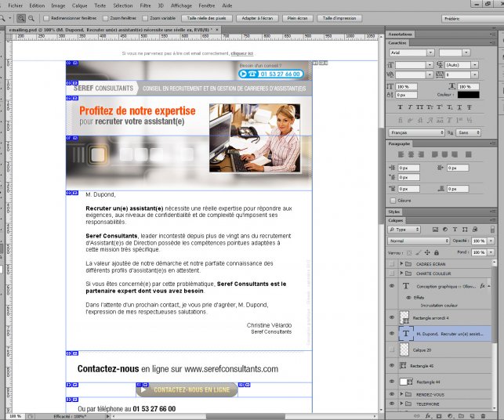The width and height of the screenshot is (504, 420).
Task: Apply all caps text style
Action: (x=419, y=107)
